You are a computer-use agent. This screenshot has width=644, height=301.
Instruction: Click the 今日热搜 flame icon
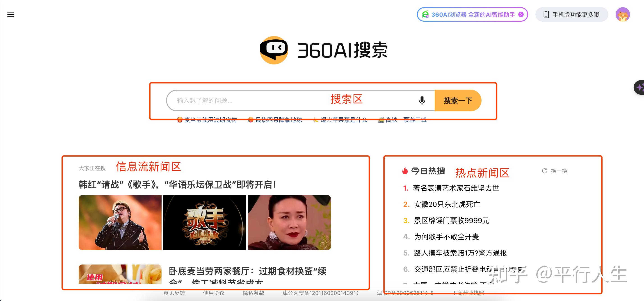(x=405, y=171)
